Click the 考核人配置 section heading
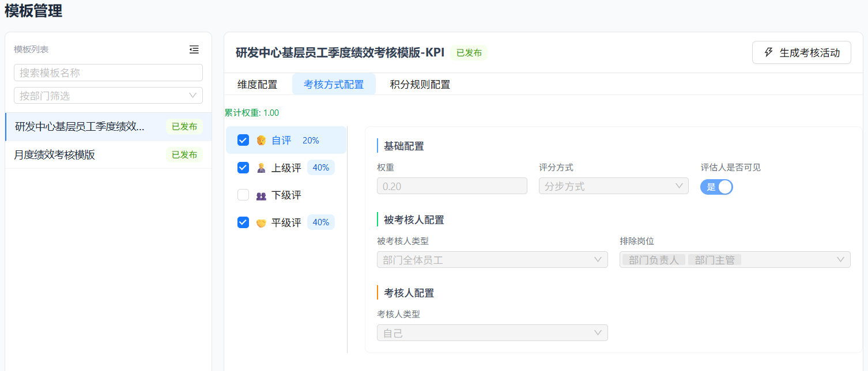868x371 pixels. click(409, 293)
